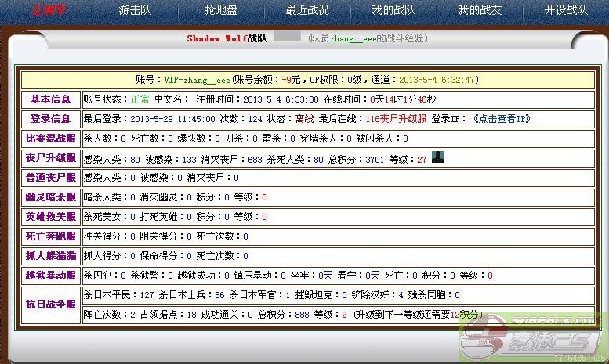609x364 pixels.
Task: Click the 幽灵暗杀服 row label
Action: pos(50,197)
